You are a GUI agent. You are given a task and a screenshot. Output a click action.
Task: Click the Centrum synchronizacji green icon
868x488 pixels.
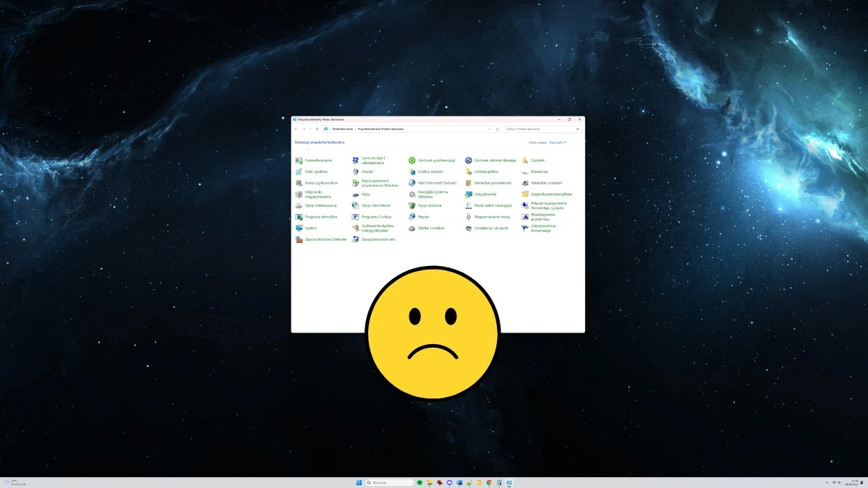[412, 160]
